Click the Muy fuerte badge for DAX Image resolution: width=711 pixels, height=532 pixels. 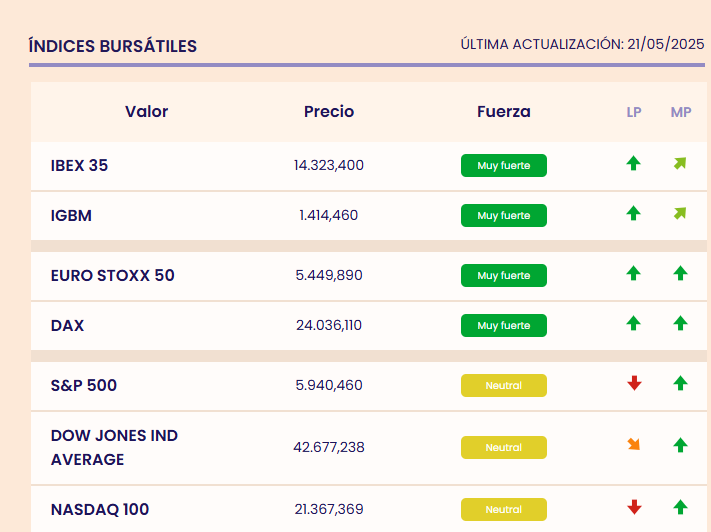pyautogui.click(x=503, y=325)
